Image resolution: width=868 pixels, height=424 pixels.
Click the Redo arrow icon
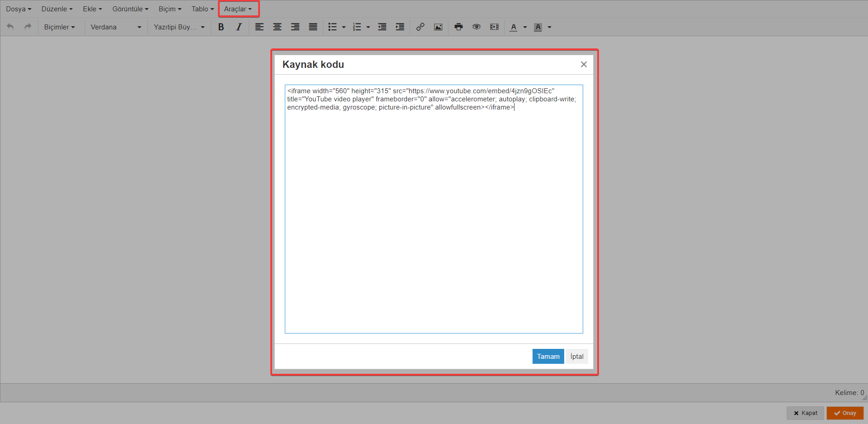tap(28, 27)
